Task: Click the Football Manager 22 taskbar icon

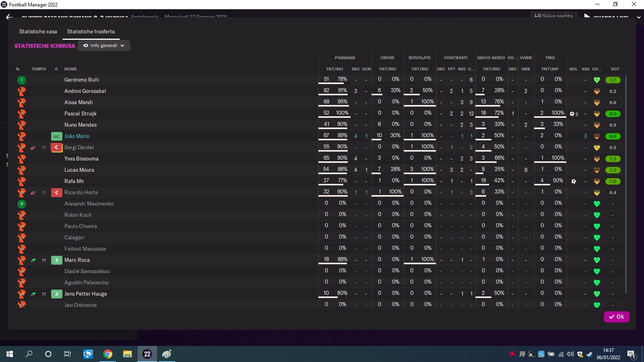Action: 147,354
